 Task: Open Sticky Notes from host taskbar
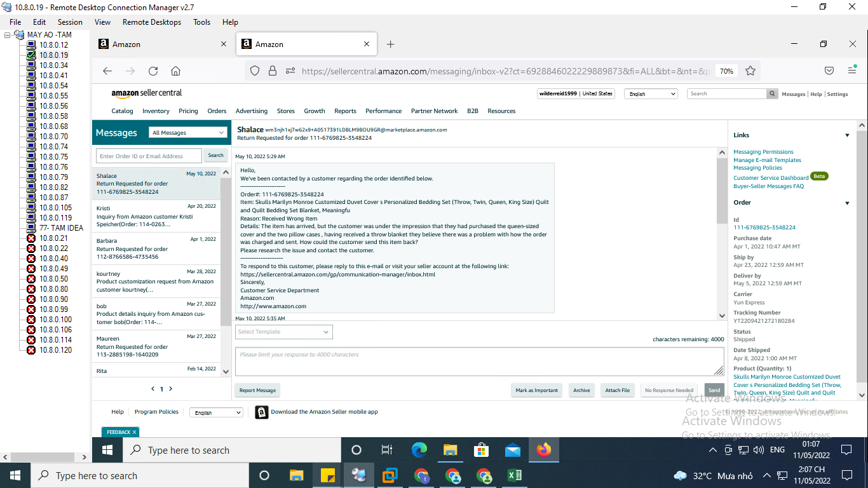click(x=328, y=475)
